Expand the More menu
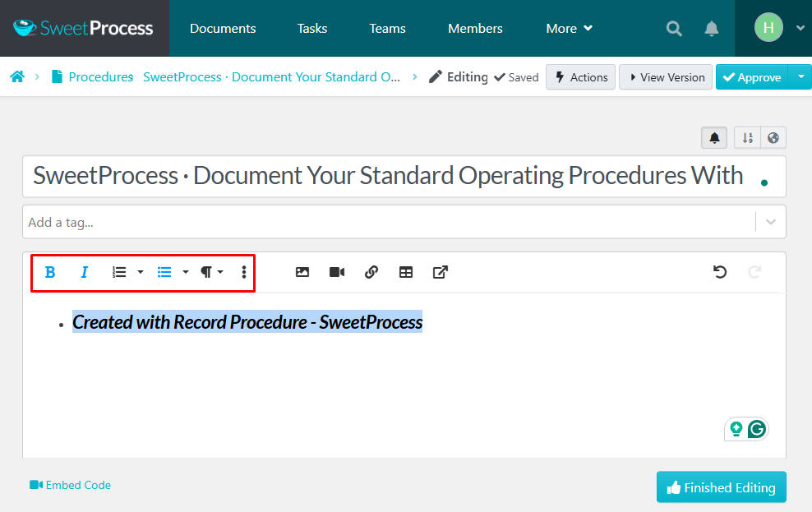The image size is (812, 512). pos(569,29)
